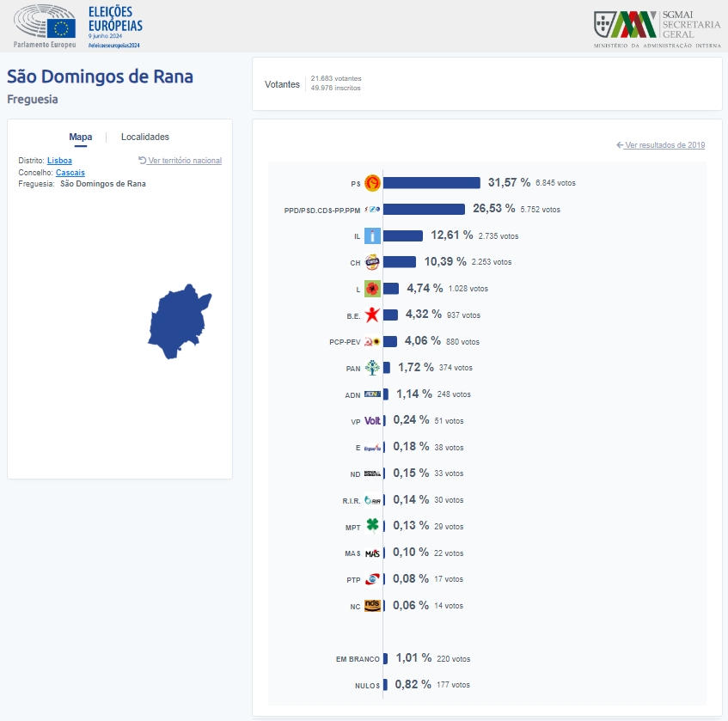The width and height of the screenshot is (728, 721).
Task: Click the PPD/PSD.CDS-PP.PPM results bar
Action: 424,210
